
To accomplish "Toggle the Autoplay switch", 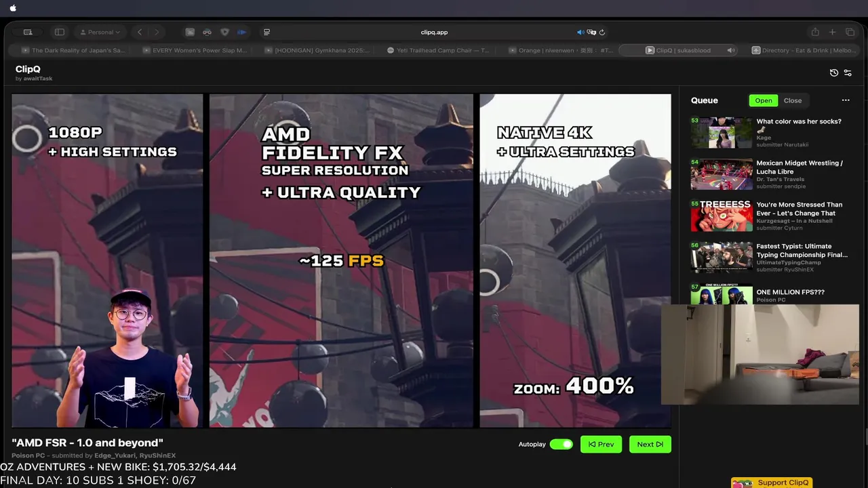I will click(x=561, y=444).
